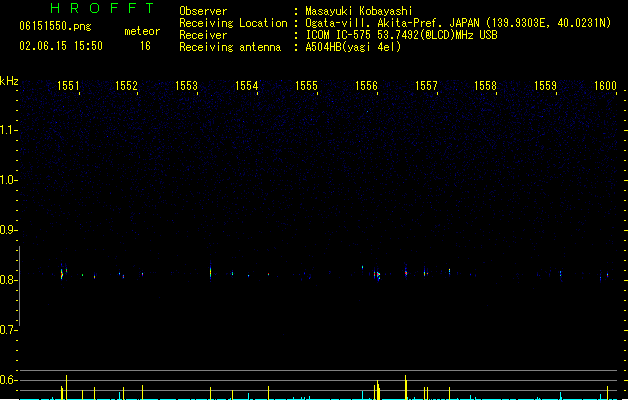Click the meteor echo cluster just after 1556

pos(377,275)
